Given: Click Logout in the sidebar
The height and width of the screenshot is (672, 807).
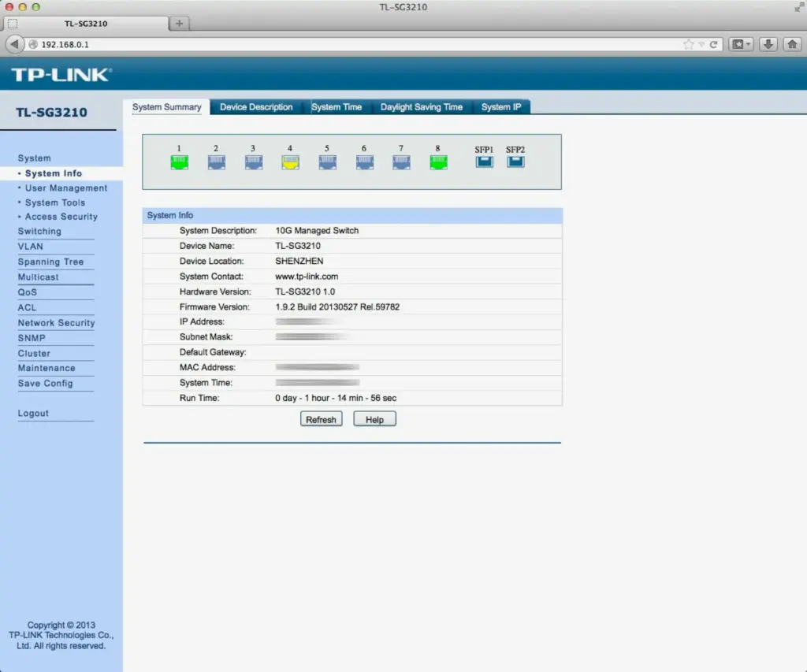Looking at the screenshot, I should coord(33,414).
